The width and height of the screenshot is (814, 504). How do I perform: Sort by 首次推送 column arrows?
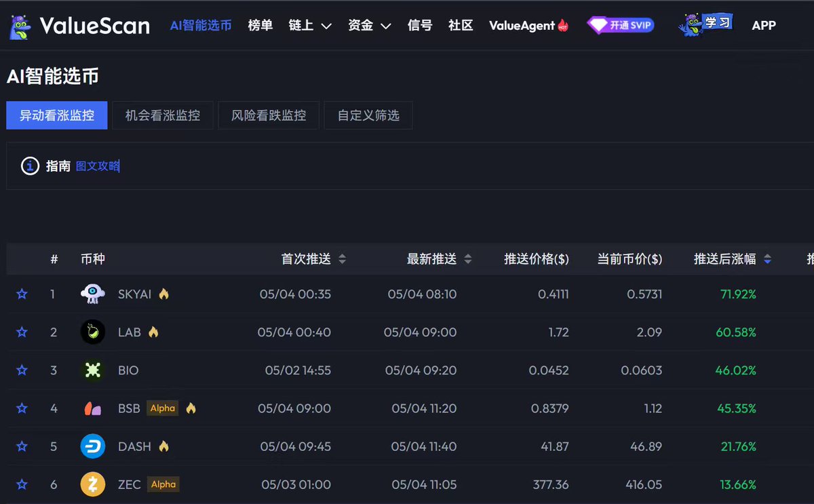342,259
